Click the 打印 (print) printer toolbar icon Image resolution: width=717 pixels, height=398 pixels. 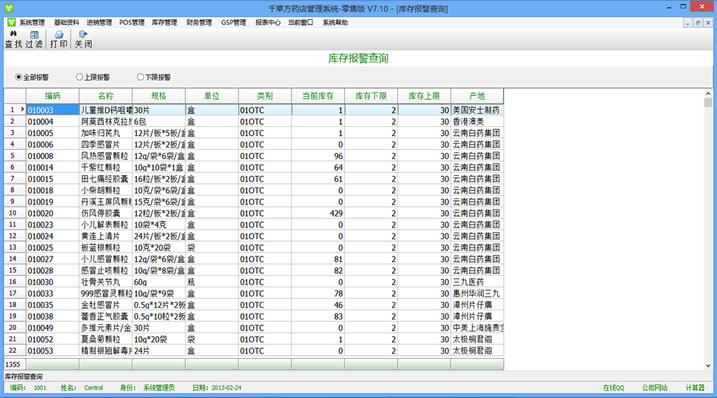click(x=59, y=34)
